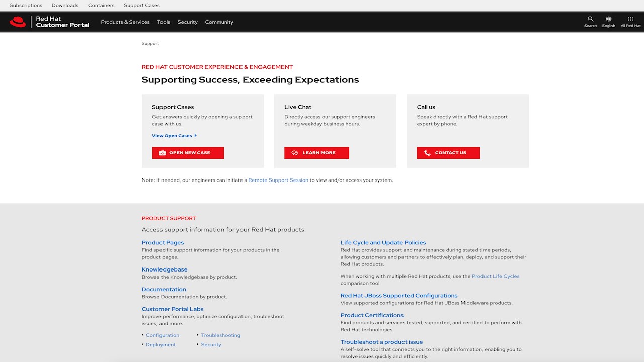Click the arrow beside View Open Cases
The image size is (644, 362).
(x=196, y=136)
